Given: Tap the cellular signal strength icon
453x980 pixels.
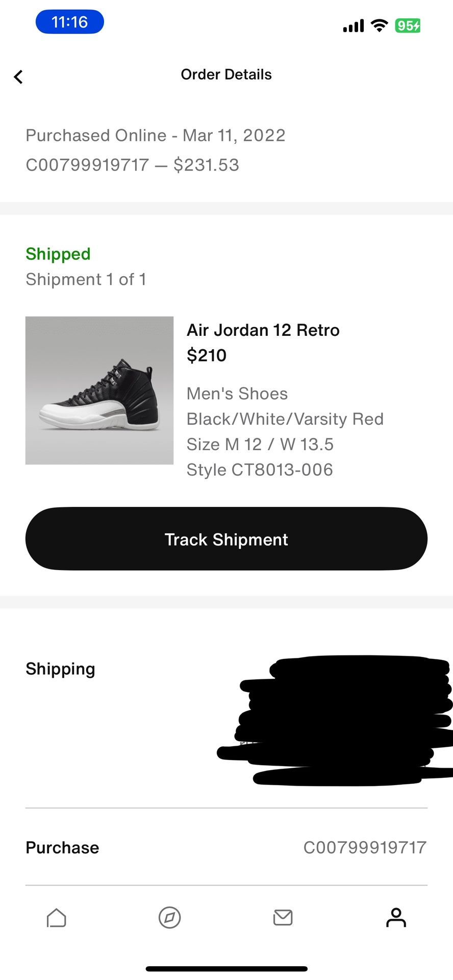Looking at the screenshot, I should 353,26.
